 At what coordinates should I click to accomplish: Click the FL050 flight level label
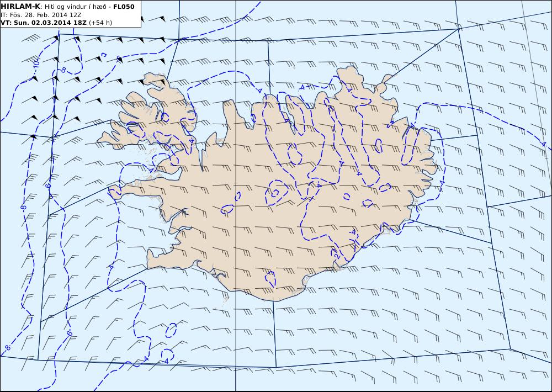(x=124, y=7)
